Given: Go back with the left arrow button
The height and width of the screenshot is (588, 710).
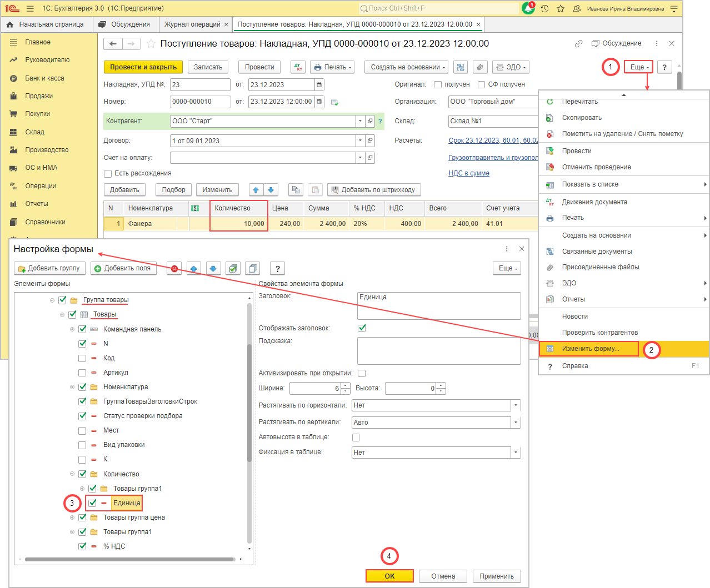Looking at the screenshot, I should (x=113, y=43).
